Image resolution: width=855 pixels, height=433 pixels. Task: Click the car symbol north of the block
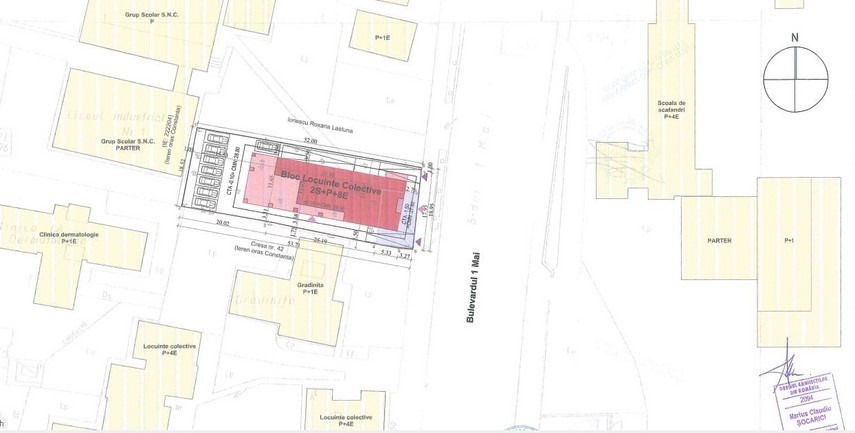(268, 146)
